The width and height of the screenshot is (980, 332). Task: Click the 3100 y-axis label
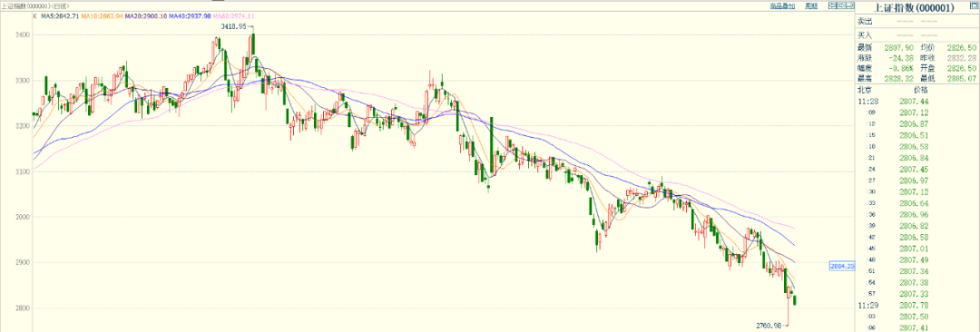click(22, 172)
